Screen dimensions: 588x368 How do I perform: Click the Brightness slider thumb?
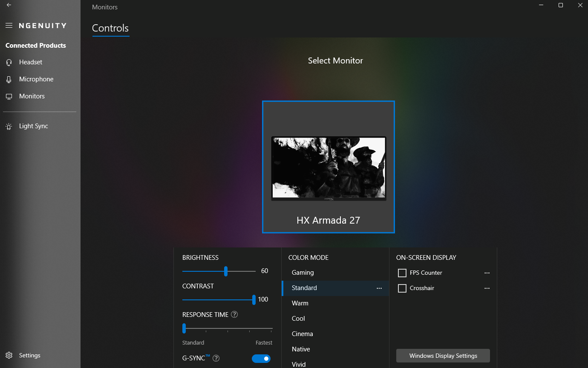click(226, 271)
